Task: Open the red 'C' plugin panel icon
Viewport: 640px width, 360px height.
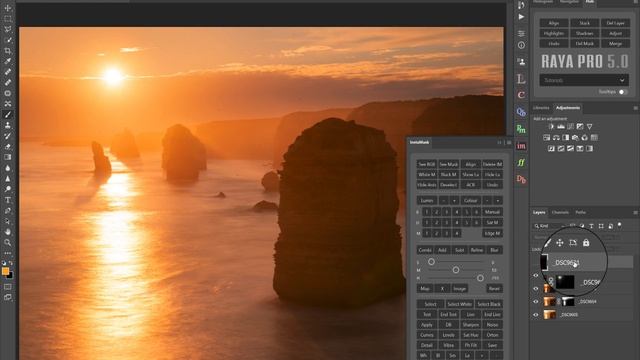Action: pos(521,95)
